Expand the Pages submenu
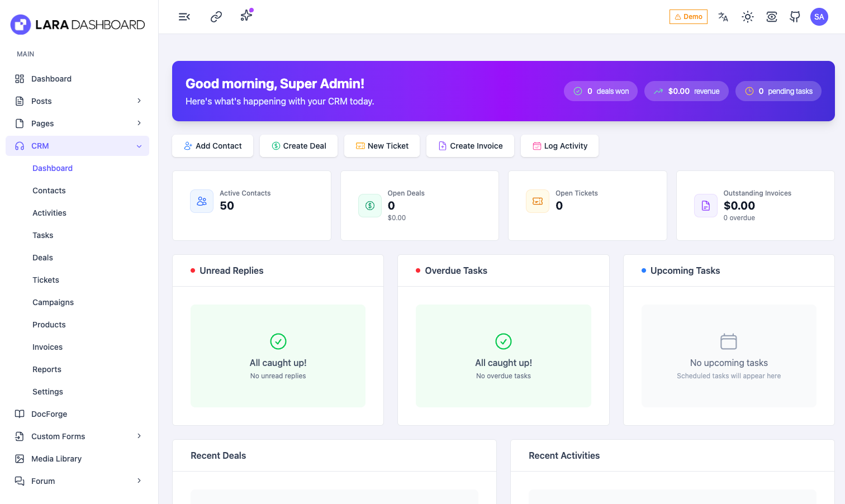This screenshot has width=845, height=504. pos(139,123)
